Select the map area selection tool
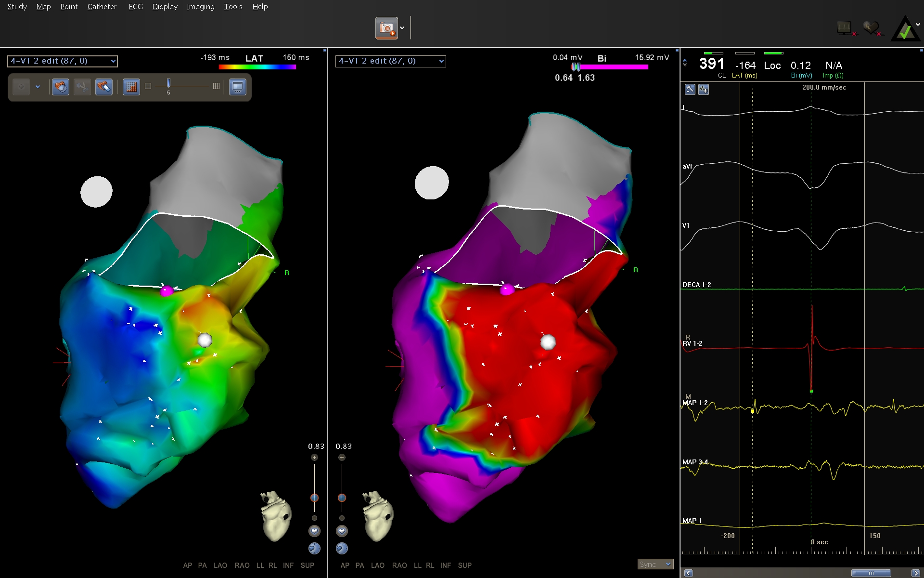Screen dimensions: 924x578 61,87
